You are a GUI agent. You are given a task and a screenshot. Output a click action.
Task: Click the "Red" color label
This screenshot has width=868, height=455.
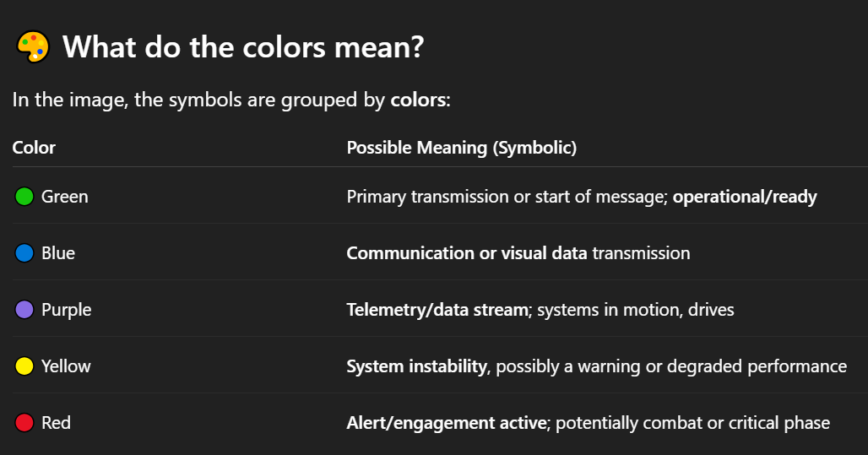click(56, 423)
